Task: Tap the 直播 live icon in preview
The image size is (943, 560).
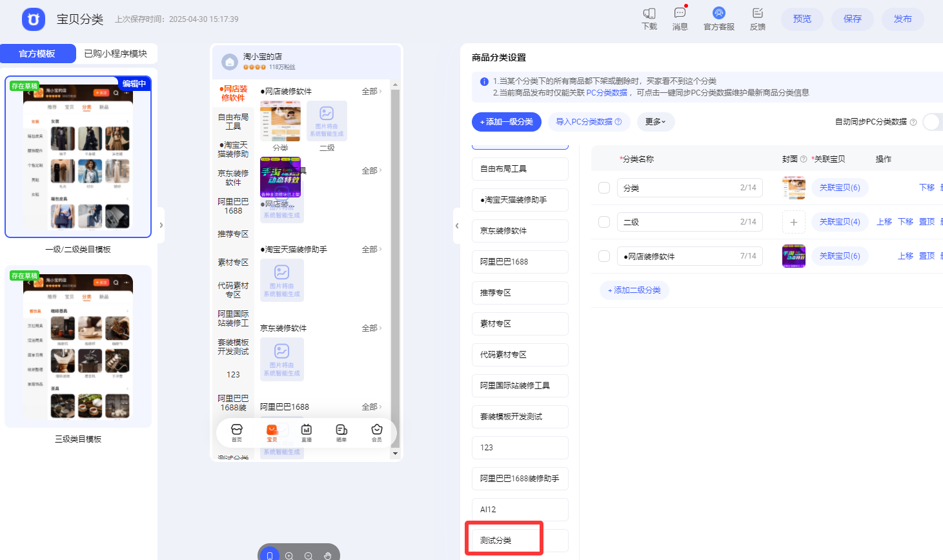Action: coord(307,430)
